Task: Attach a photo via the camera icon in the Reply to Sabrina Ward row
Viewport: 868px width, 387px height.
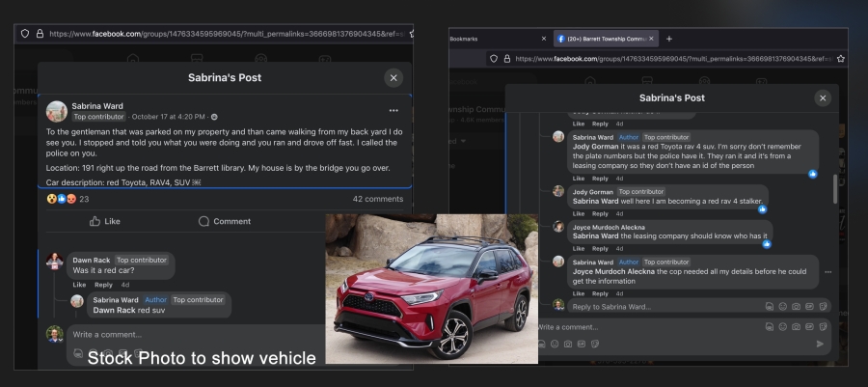Action: pyautogui.click(x=796, y=307)
